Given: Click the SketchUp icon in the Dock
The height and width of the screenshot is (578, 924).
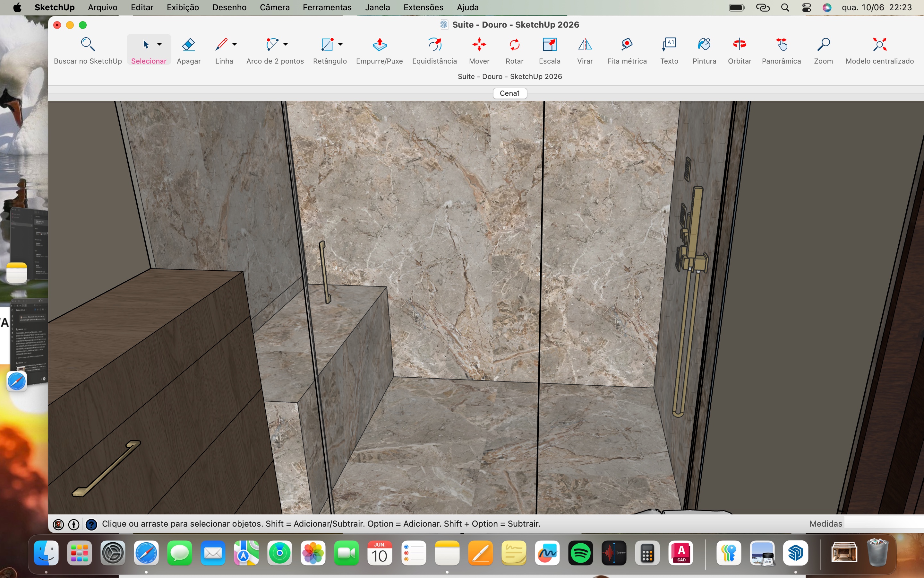Looking at the screenshot, I should coord(796,553).
